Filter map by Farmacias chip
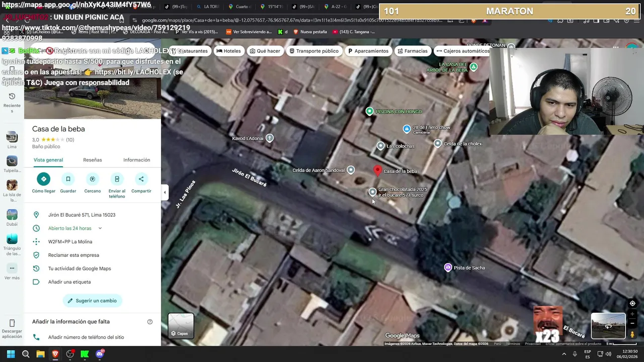644x362 pixels. pyautogui.click(x=412, y=51)
